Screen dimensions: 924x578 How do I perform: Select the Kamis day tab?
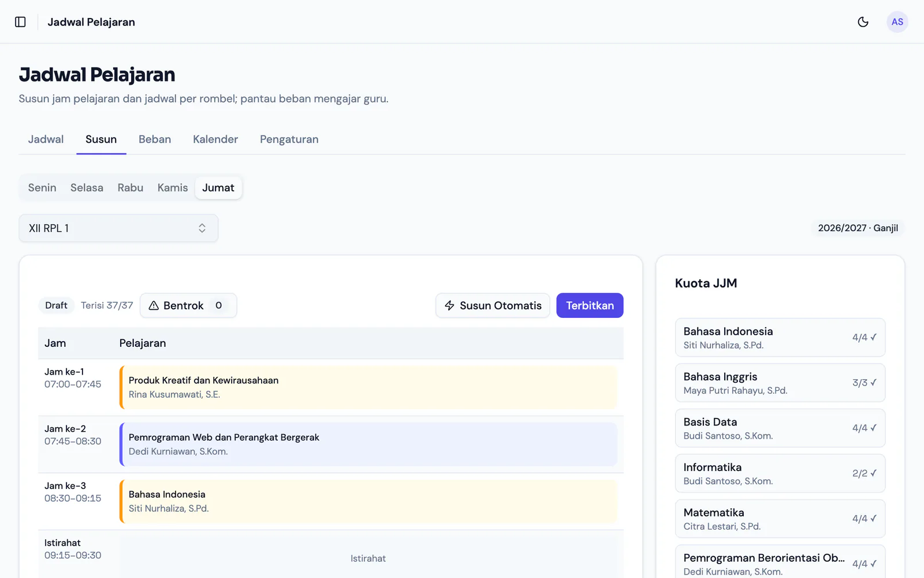pos(173,188)
